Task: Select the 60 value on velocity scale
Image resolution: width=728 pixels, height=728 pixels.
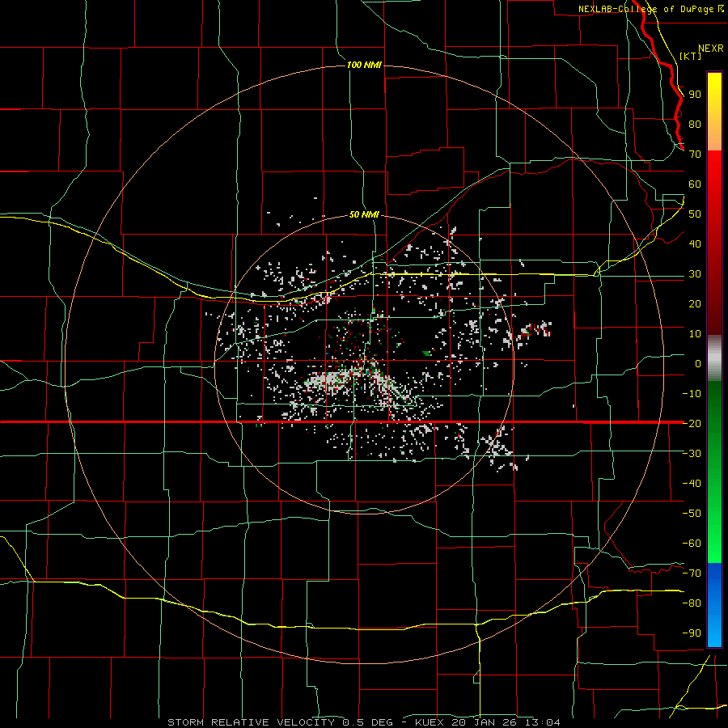Action: [x=695, y=184]
